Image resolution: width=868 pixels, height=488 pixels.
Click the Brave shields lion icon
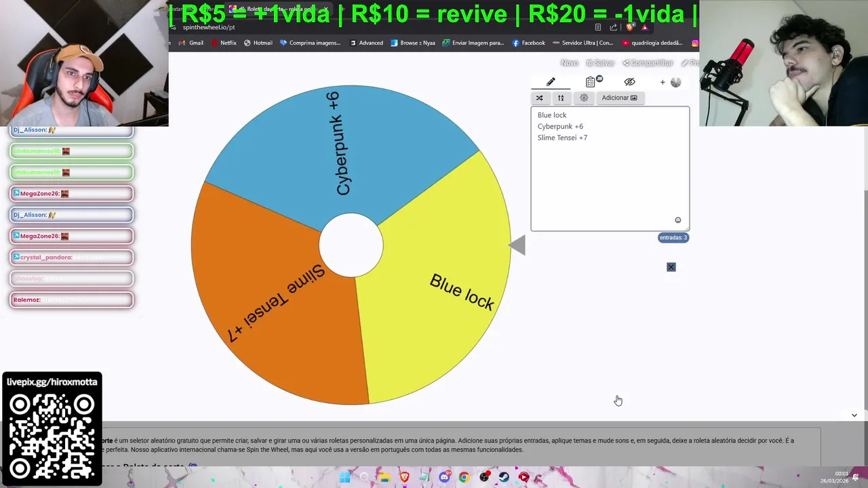pyautogui.click(x=630, y=27)
